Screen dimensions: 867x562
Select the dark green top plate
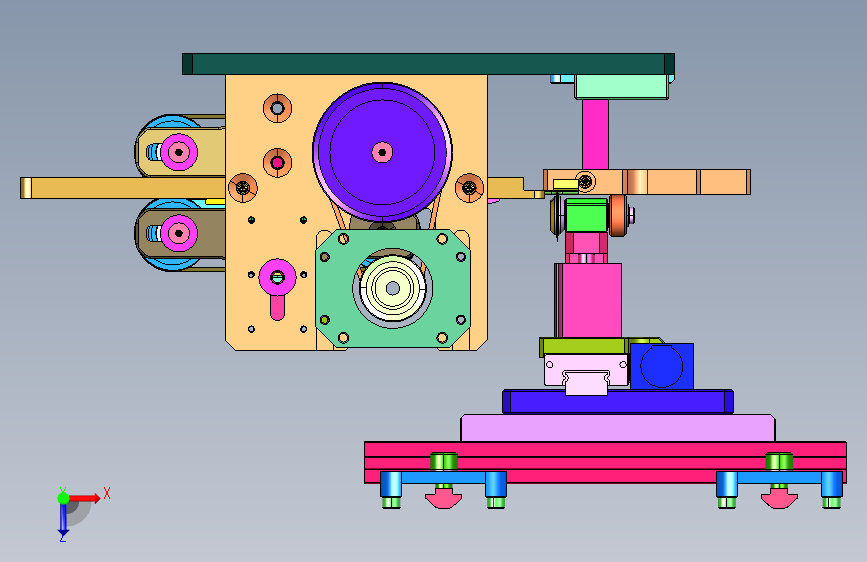click(429, 64)
